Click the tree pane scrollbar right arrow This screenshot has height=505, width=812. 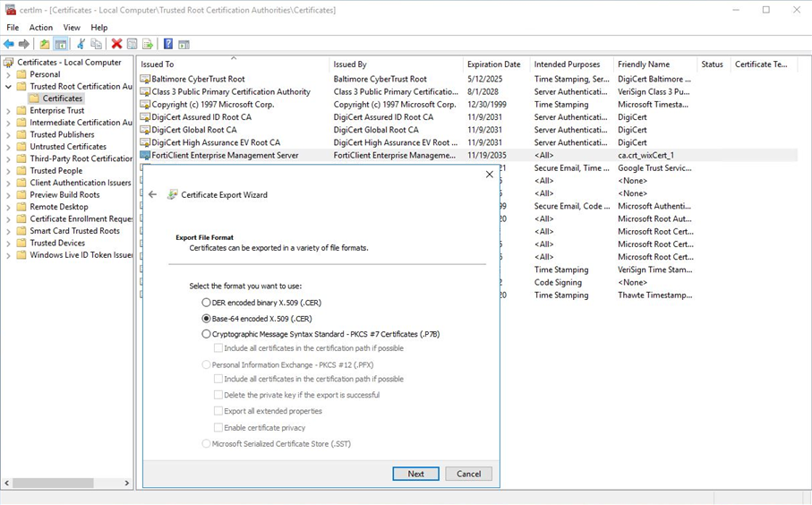pos(127,483)
